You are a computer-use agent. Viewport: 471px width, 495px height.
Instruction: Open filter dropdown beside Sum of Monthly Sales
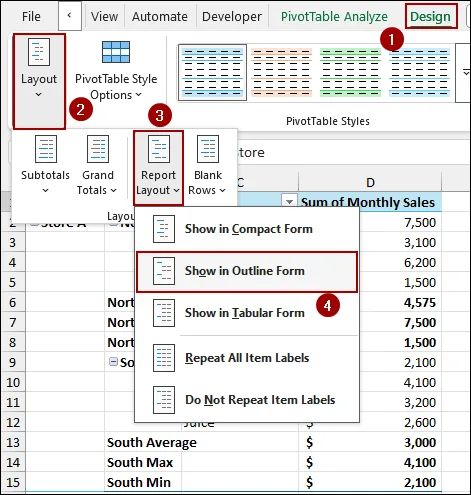click(289, 201)
